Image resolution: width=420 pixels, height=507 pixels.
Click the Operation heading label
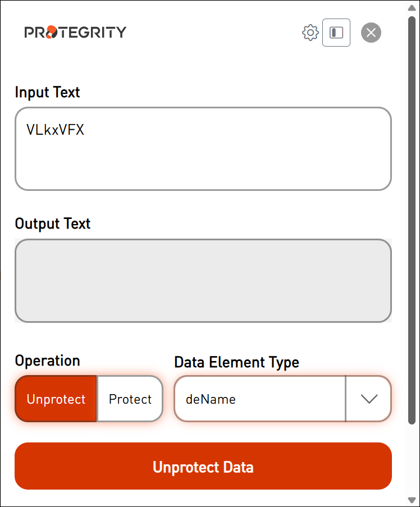pyautogui.click(x=48, y=360)
